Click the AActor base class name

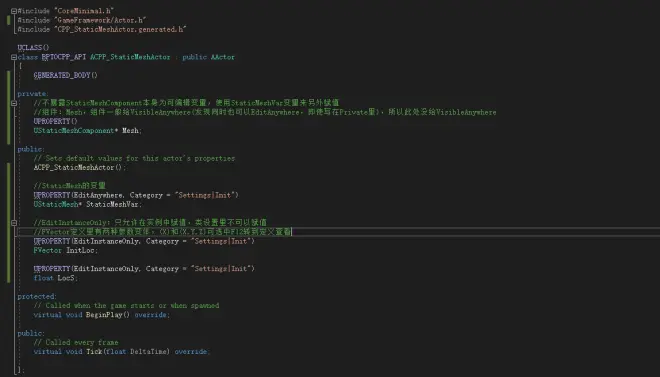coord(222,57)
